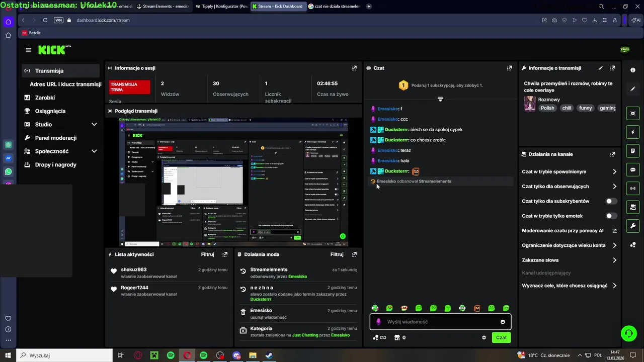Open Steam from the Windows taskbar
Screen dimensions: 644x362
269,355
